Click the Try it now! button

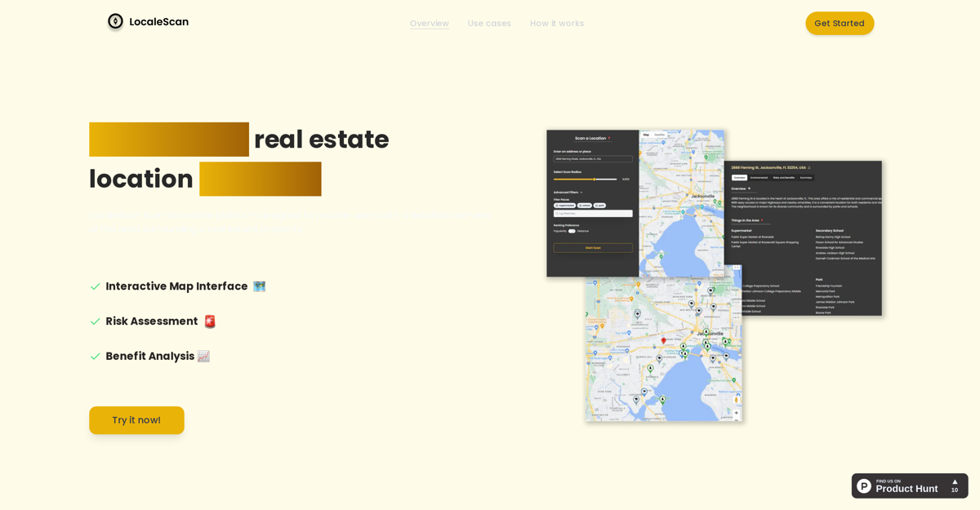click(136, 420)
